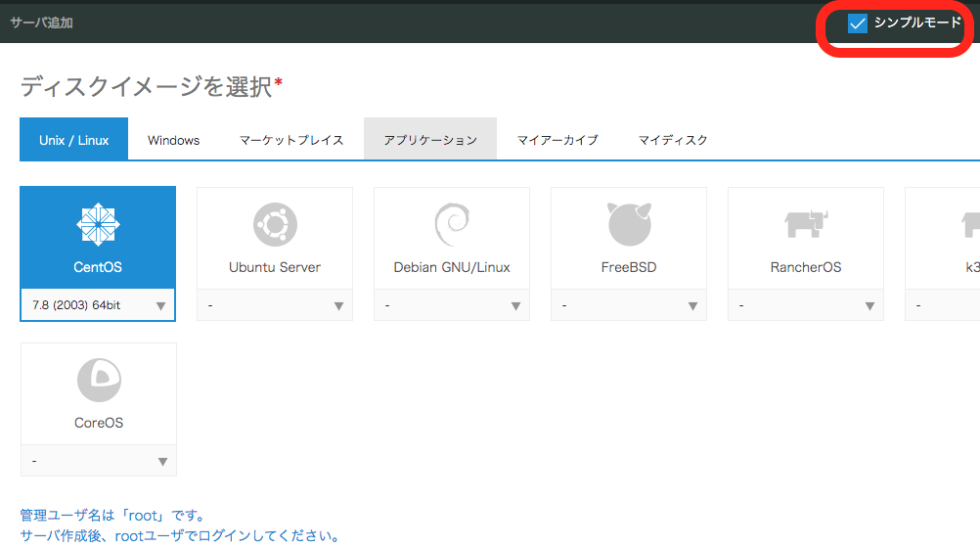Expand the Debian GNU/Linux version dropdown
The height and width of the screenshot is (547, 980).
click(452, 305)
